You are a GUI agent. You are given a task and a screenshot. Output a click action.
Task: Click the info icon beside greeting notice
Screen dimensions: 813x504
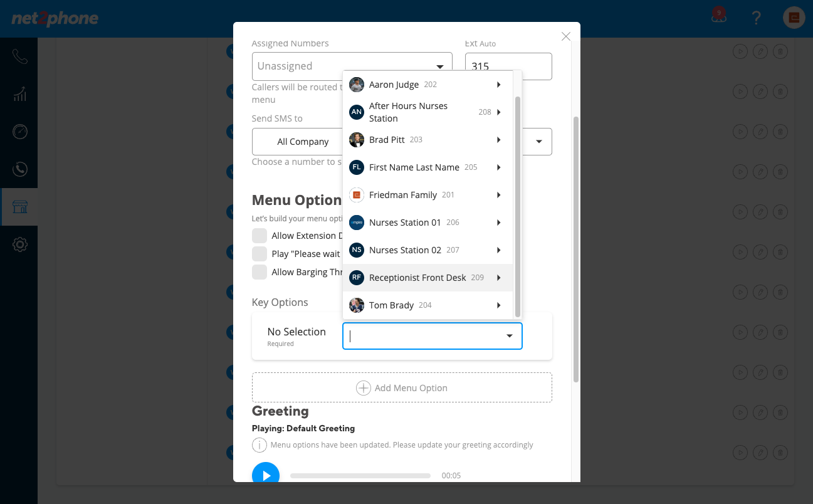260,445
